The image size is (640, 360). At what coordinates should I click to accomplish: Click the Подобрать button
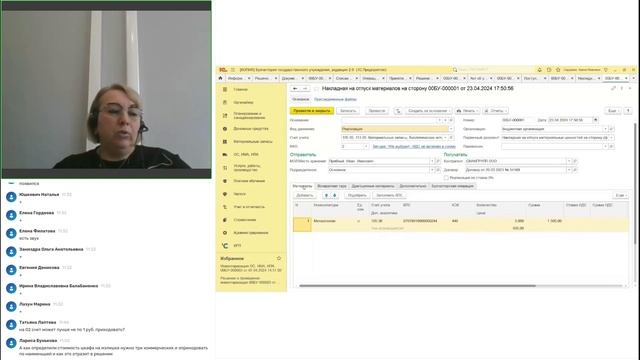coord(357,196)
